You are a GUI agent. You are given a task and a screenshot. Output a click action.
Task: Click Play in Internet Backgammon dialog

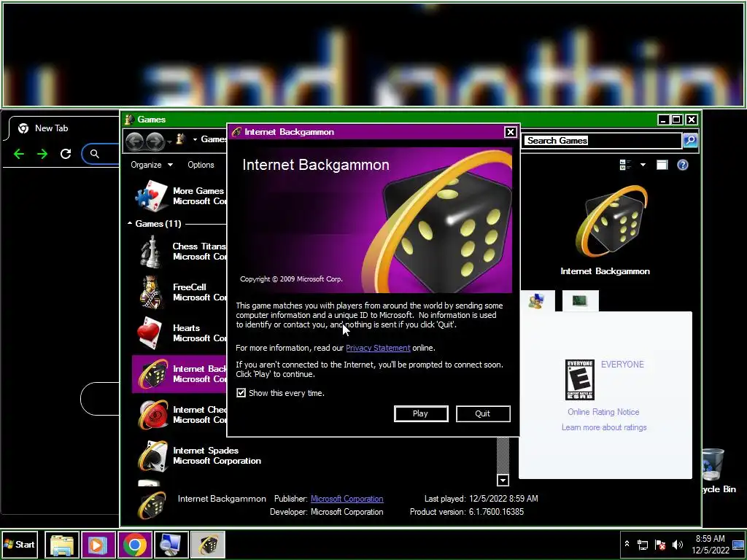click(x=421, y=413)
